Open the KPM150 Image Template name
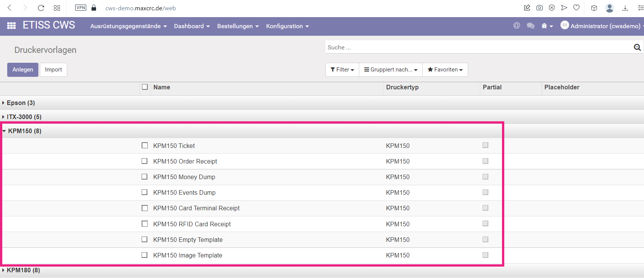Screen dimensions: 644x278 point(188,255)
